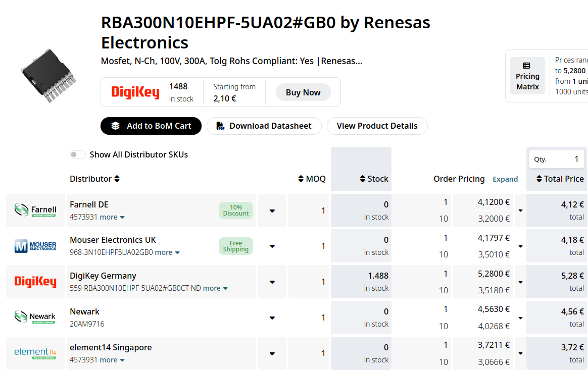This screenshot has height=370, width=588.
Task: Click Add to BoM Cart button
Action: point(151,126)
